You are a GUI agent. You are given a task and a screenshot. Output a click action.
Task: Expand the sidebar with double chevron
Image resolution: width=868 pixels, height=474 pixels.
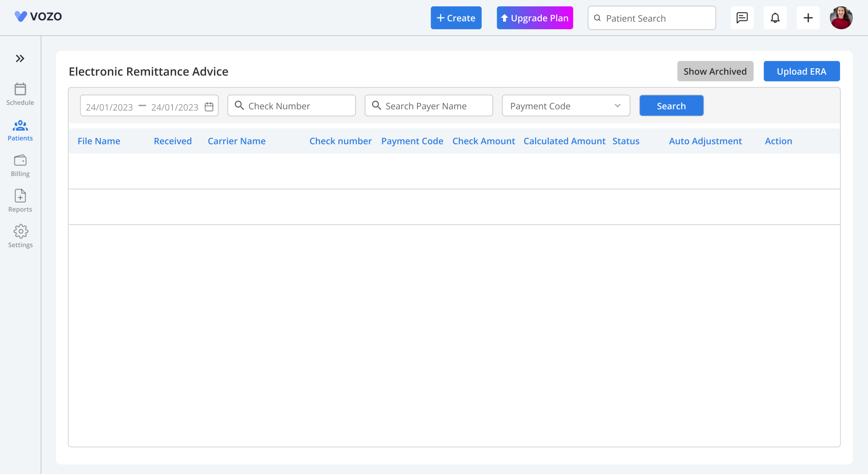click(20, 59)
